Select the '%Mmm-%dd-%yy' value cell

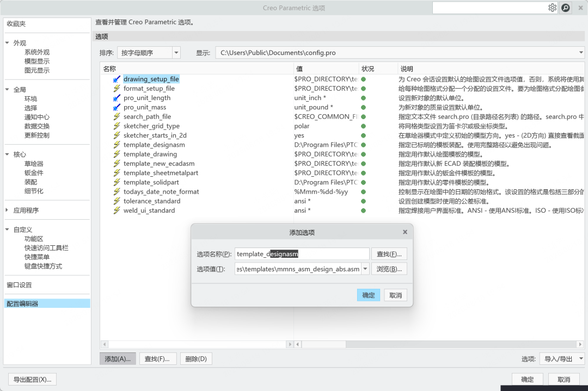[321, 191]
